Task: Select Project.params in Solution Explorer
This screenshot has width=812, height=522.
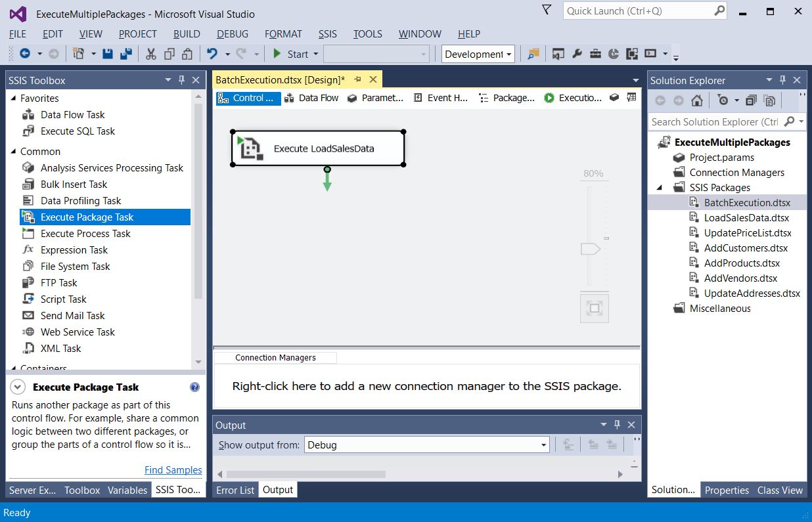Action: coord(721,157)
